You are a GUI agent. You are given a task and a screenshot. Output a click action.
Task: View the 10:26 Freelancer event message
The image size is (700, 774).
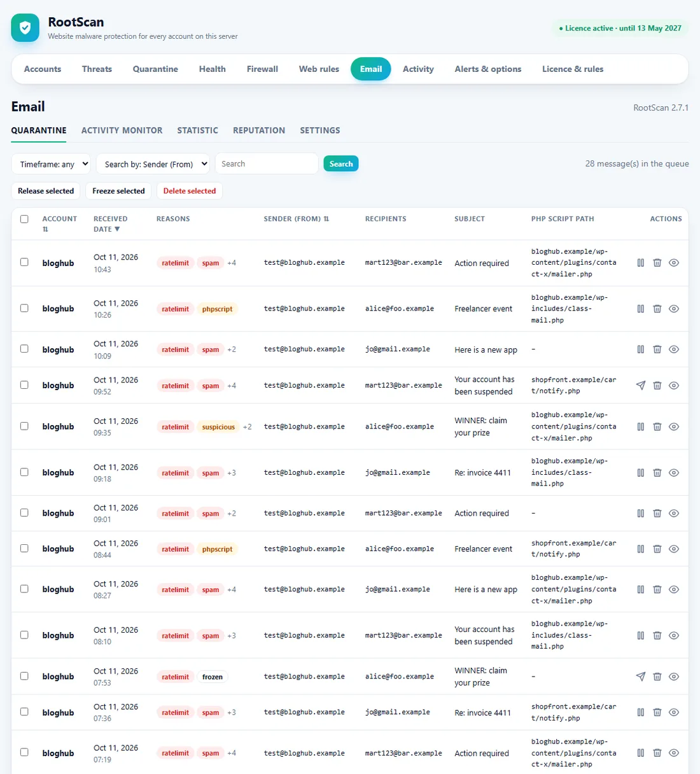click(x=674, y=309)
